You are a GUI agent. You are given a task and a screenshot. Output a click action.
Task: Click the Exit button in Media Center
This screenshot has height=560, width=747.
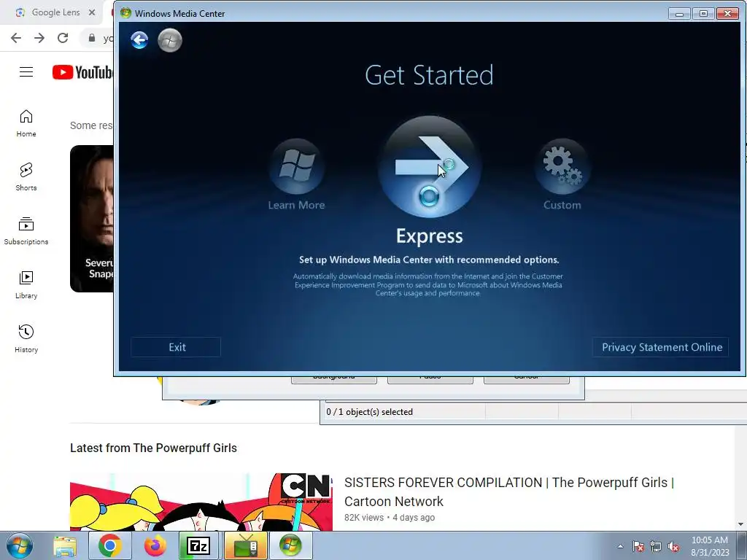click(x=176, y=347)
